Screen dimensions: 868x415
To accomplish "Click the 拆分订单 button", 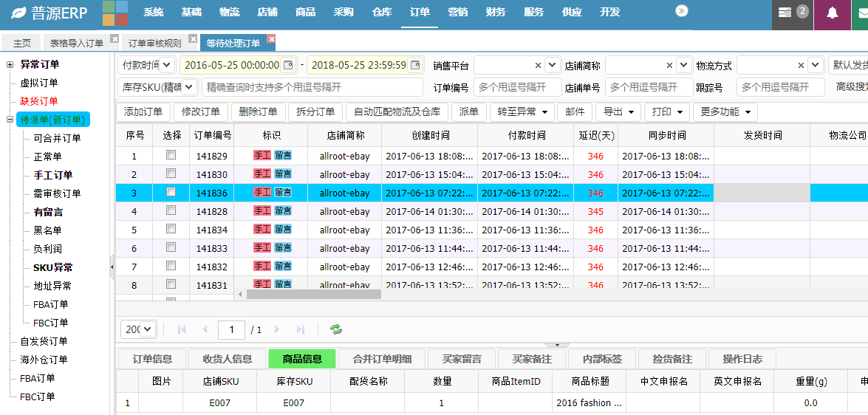I will 315,112.
